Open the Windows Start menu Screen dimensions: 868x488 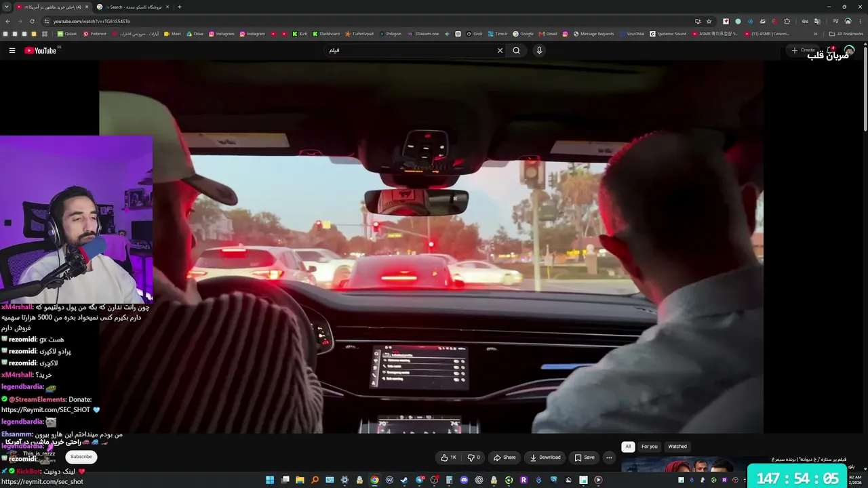coord(270,480)
